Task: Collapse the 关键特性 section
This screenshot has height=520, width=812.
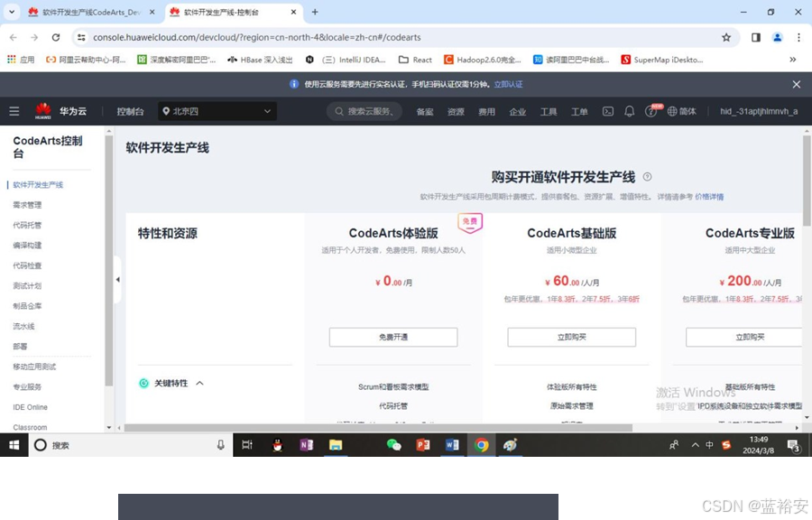Action: [200, 384]
